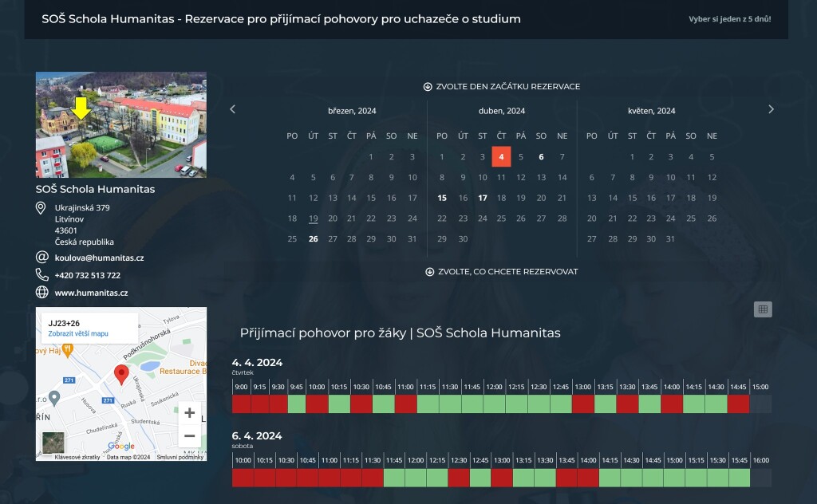Select the highlighted date 4 in duben 2024
This screenshot has width=817, height=504.
point(501,157)
